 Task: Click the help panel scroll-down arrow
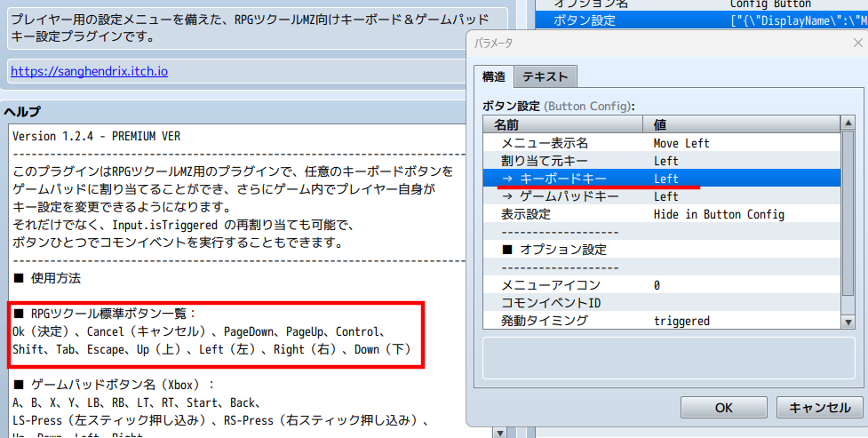(498, 432)
